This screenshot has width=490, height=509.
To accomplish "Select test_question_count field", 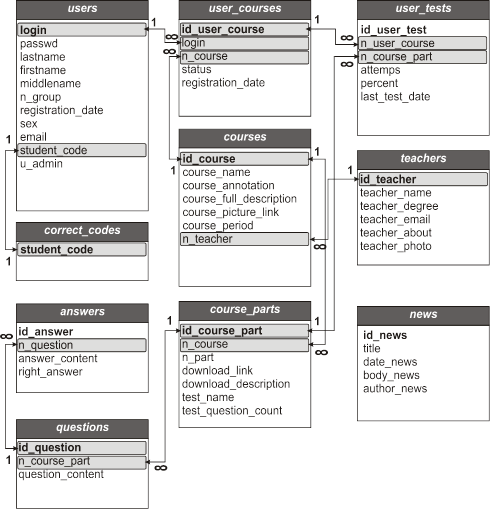I will click(232, 411).
